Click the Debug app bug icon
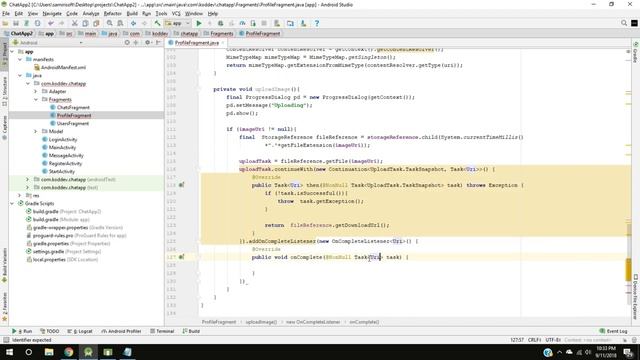This screenshot has width=640, height=360. [x=220, y=23]
